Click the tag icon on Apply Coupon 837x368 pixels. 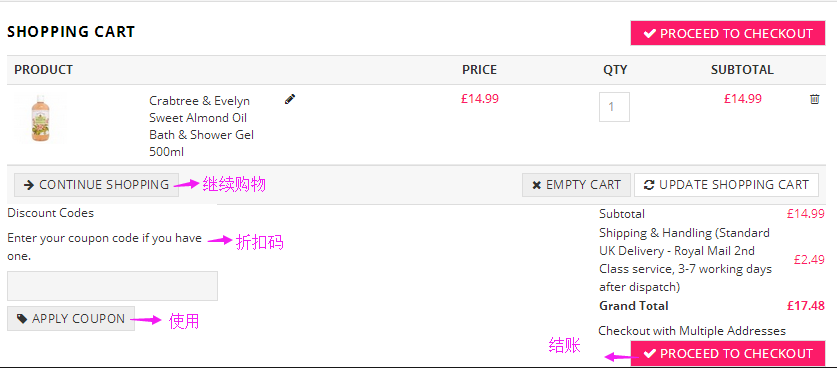click(22, 319)
